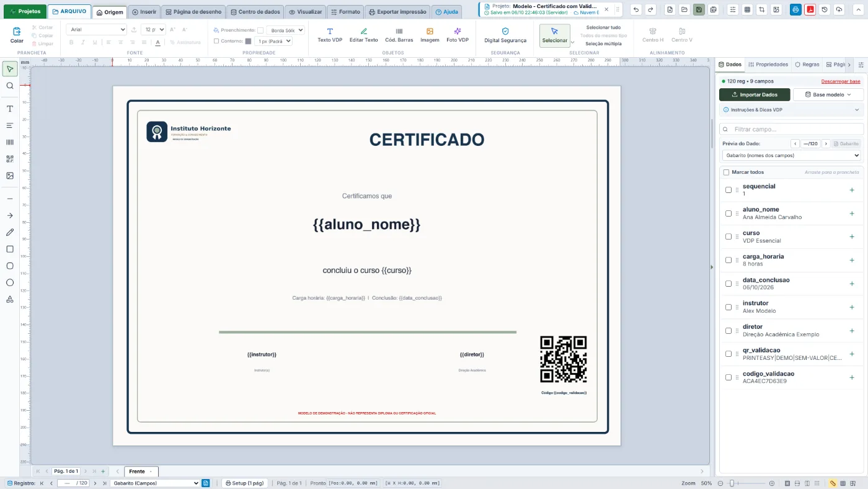This screenshot has height=489, width=868.
Task: Open Digital Segurança options
Action: (505, 35)
